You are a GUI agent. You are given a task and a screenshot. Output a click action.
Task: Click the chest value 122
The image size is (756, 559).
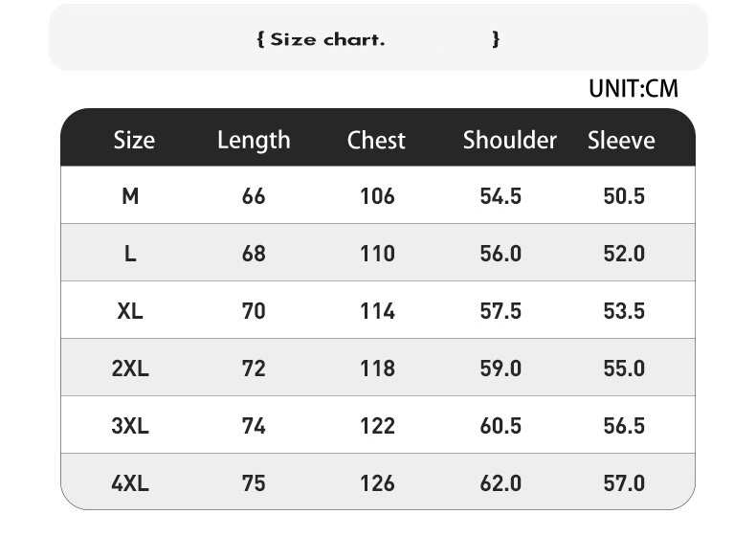click(x=377, y=426)
